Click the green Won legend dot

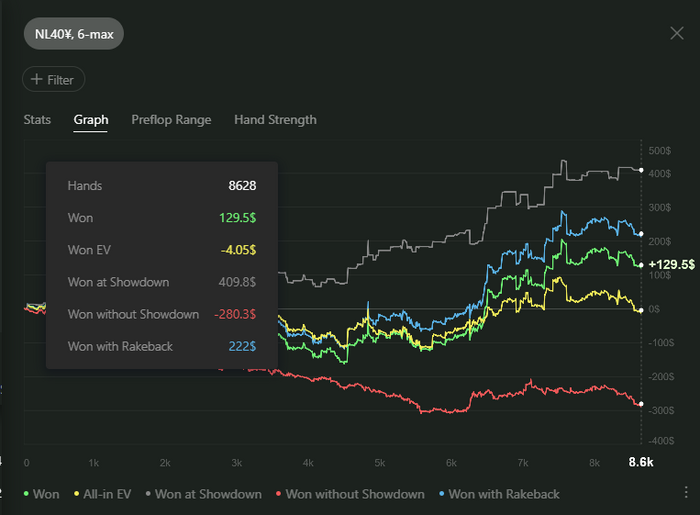(26, 494)
